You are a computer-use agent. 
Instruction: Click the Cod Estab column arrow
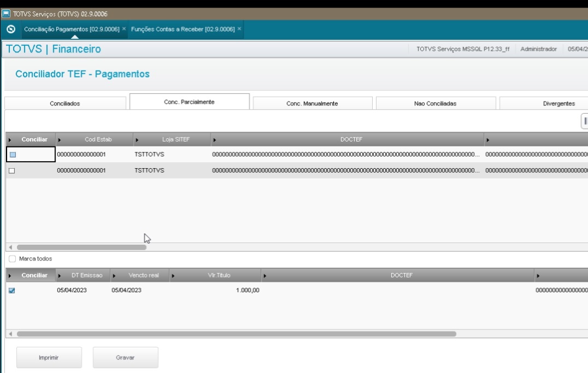[x=59, y=140]
